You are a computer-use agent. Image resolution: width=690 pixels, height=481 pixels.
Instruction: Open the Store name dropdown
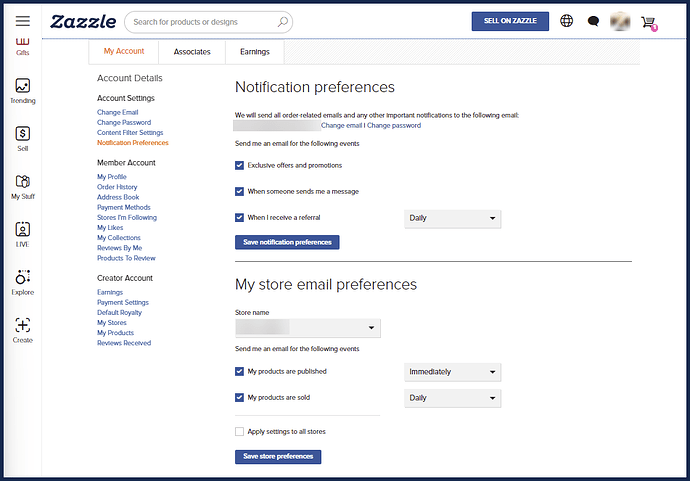308,328
